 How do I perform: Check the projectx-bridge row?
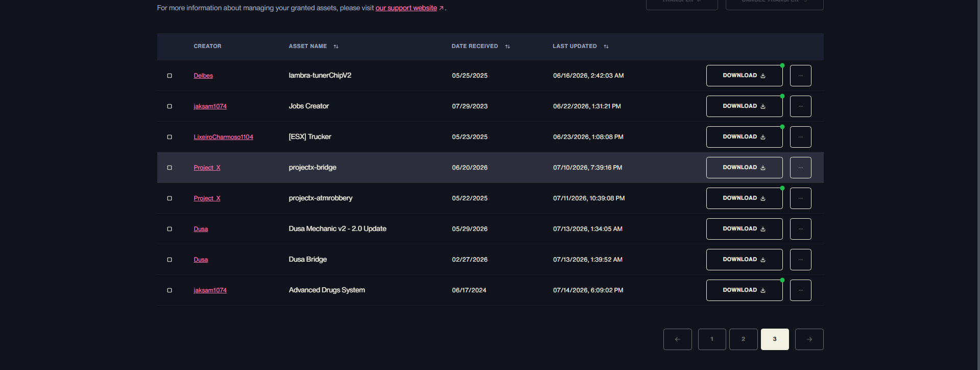coord(170,168)
